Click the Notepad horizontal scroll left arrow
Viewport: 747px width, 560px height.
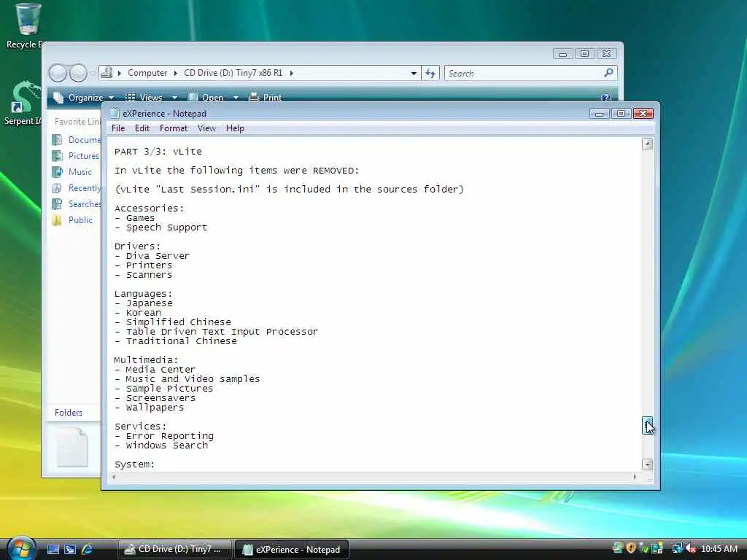click(x=114, y=477)
